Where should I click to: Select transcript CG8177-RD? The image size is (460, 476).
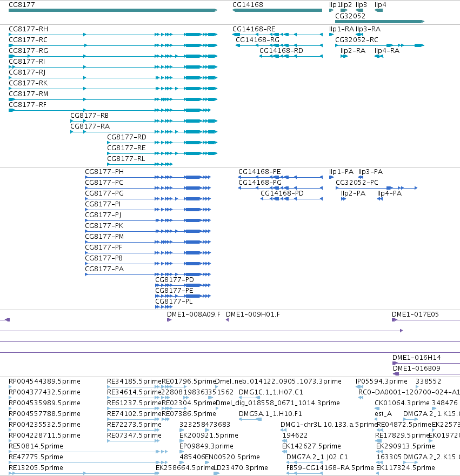click(126, 137)
